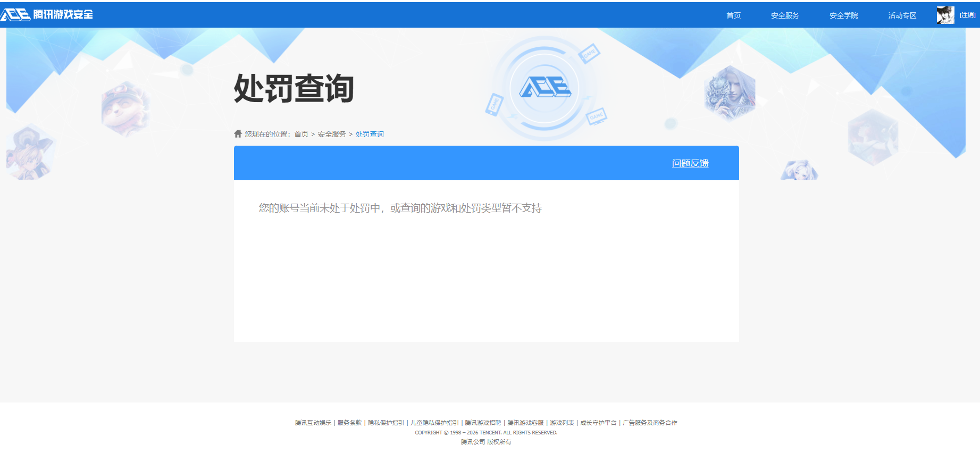
Task: Click the 腾讯游戏安全 ACE logo in the header
Action: click(47, 14)
